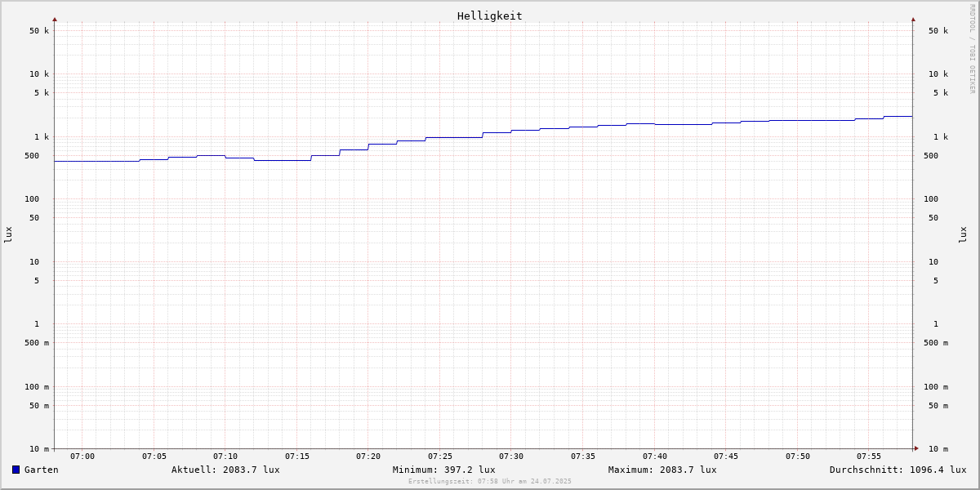Click the 07:40 time axis label

coord(655,457)
